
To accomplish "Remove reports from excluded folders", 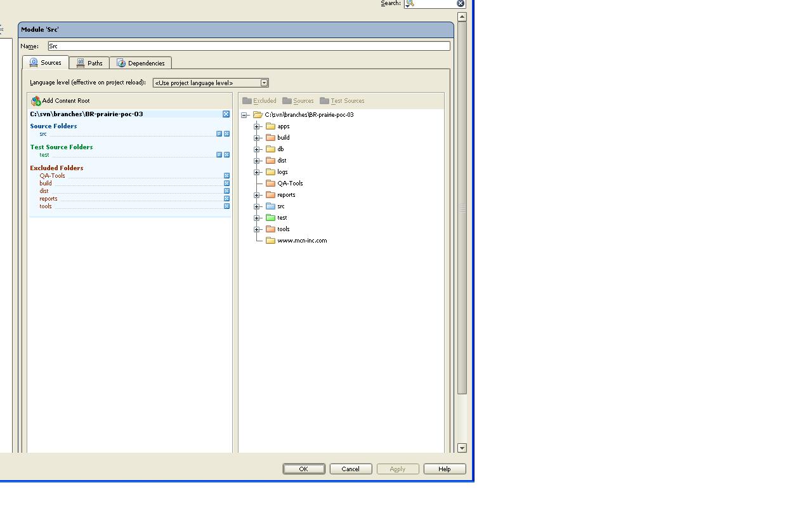I will tap(226, 199).
